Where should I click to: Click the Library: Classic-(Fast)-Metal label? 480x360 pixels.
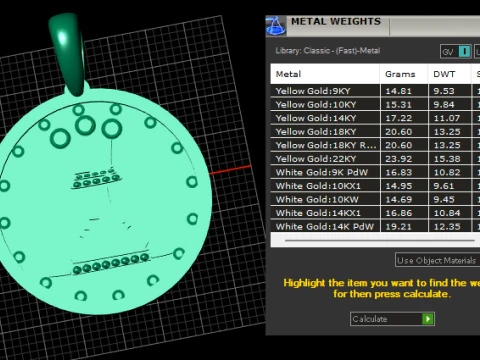tap(328, 51)
